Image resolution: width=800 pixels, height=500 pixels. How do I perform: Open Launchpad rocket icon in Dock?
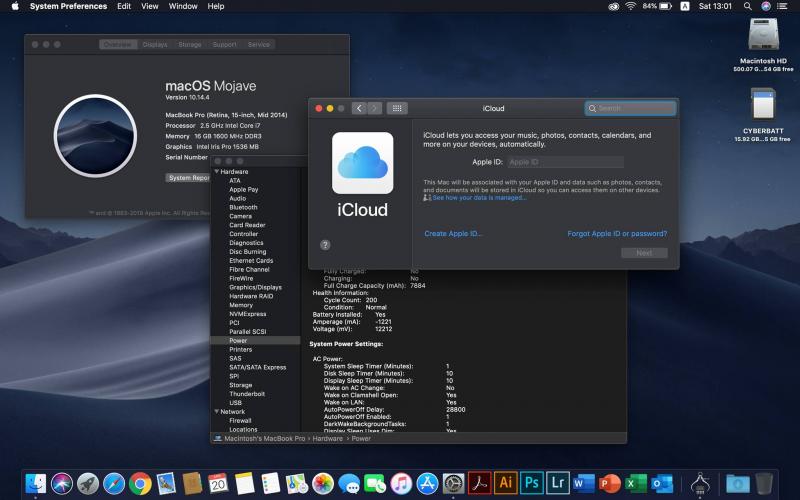88,483
